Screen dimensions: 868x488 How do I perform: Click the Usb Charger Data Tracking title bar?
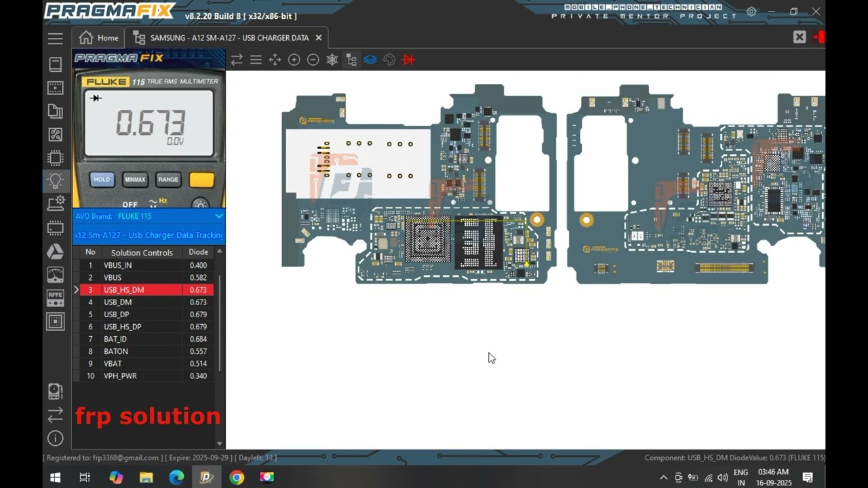149,235
